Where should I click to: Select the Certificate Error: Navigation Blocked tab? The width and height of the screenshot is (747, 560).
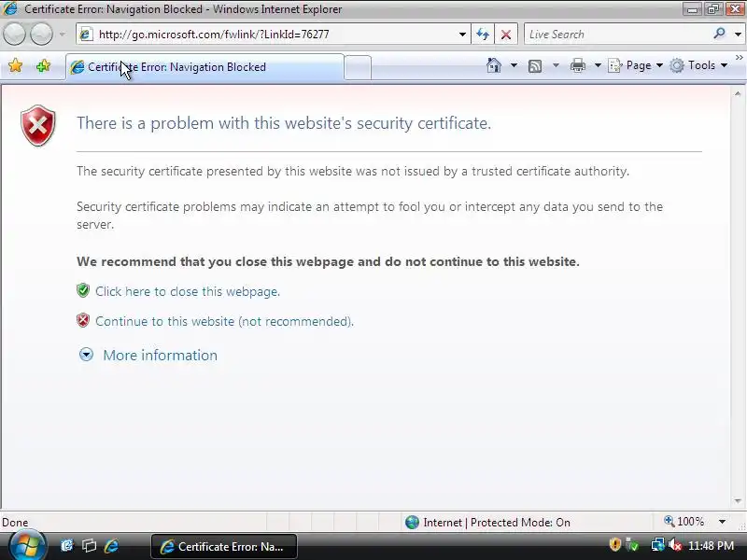coord(204,67)
